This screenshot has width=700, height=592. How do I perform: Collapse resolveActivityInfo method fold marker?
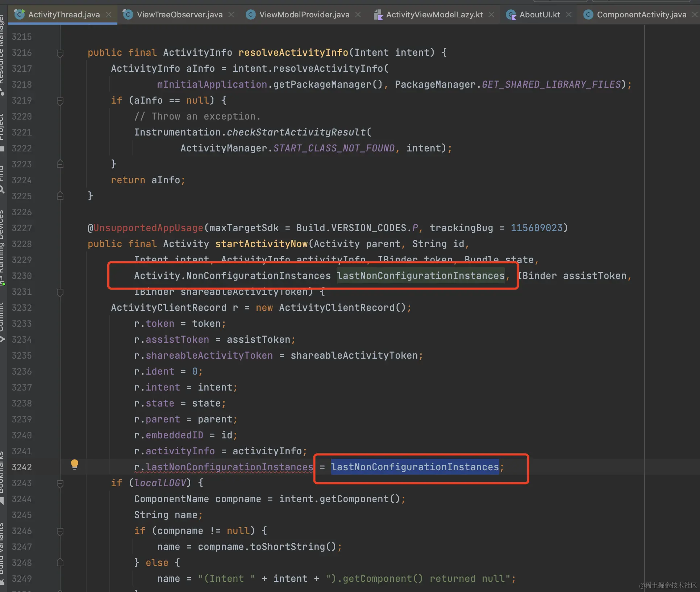click(60, 53)
